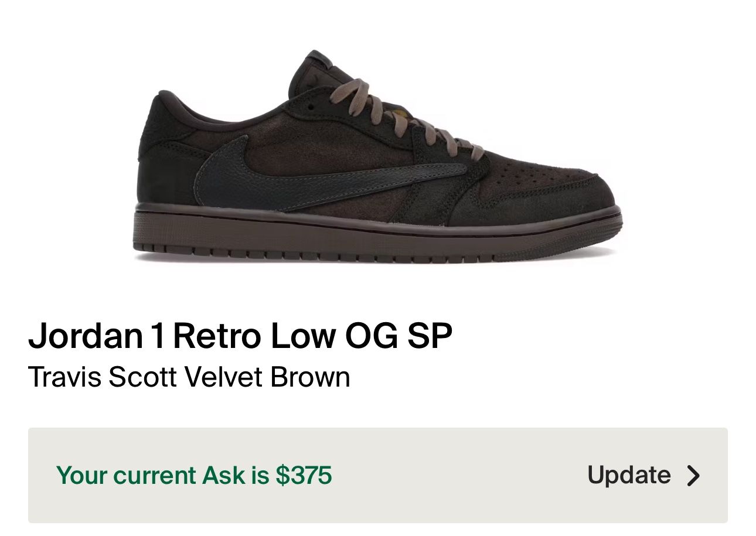
Task: Click the Update button
Action: [628, 475]
